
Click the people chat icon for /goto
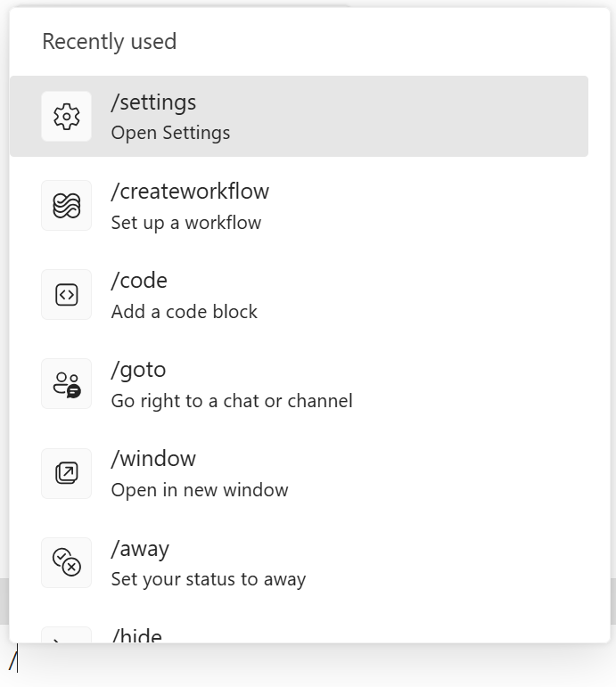pos(66,384)
